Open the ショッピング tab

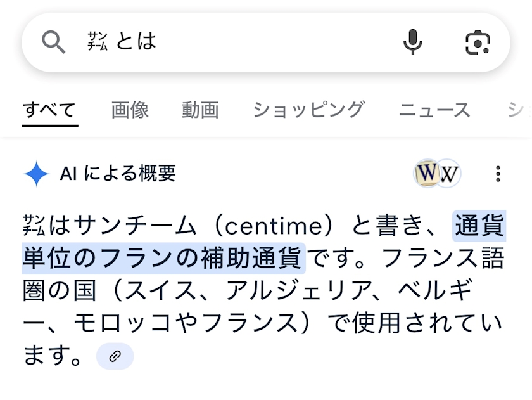tap(308, 110)
